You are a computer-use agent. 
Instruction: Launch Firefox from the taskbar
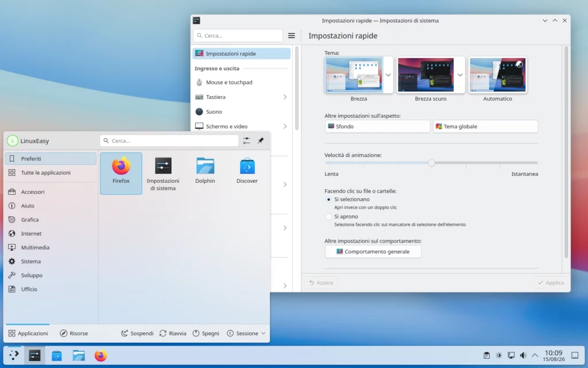click(x=100, y=355)
